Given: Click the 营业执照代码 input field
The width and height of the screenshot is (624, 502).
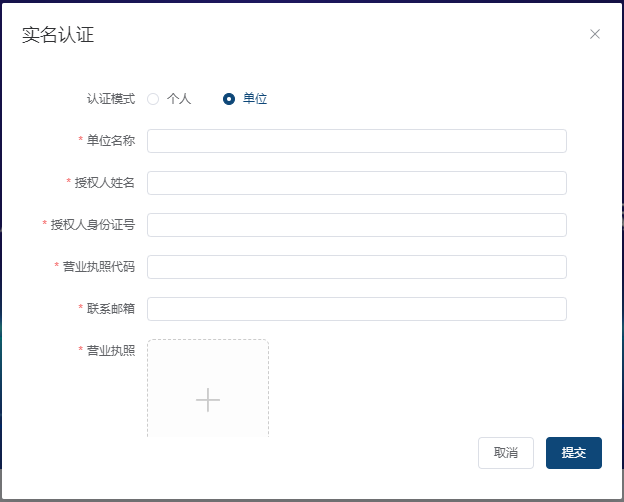Looking at the screenshot, I should pos(356,267).
